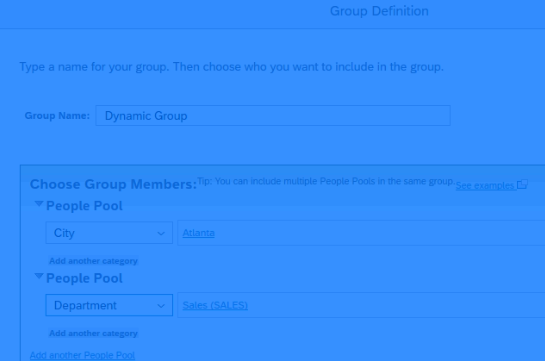
Task: Collapse the People Pool containing Department
Action: (39, 276)
